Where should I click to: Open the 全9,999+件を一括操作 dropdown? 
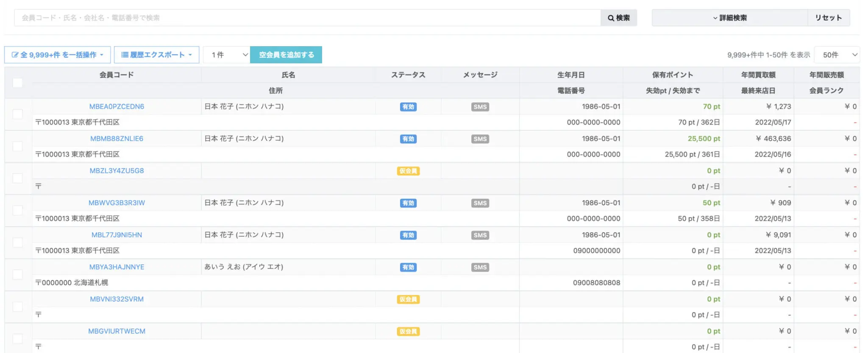[x=58, y=55]
